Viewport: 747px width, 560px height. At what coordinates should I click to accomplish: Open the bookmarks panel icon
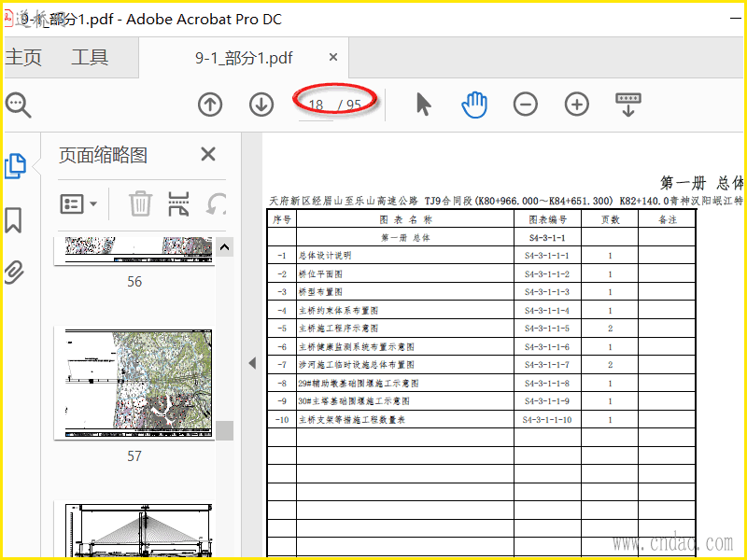(x=13, y=220)
